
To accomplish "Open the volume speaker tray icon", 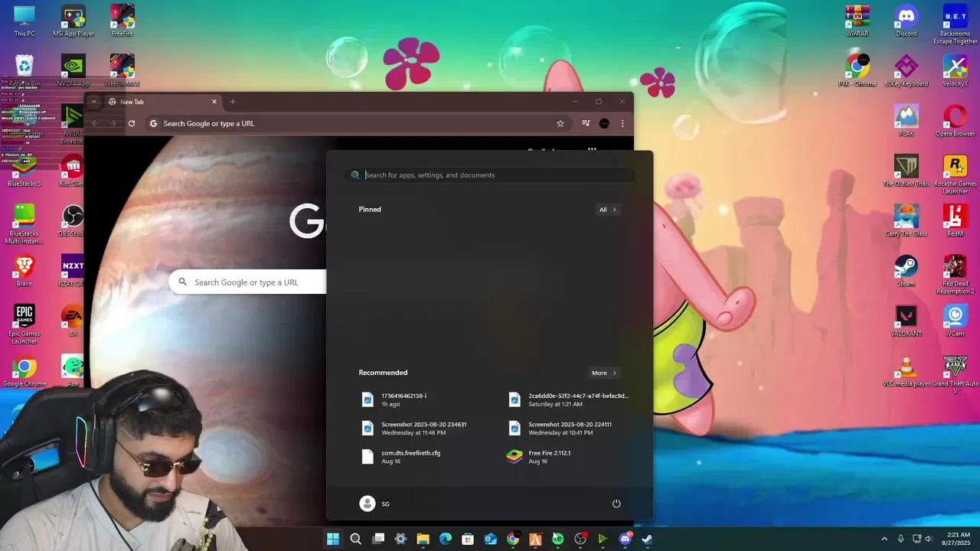I will [x=929, y=539].
